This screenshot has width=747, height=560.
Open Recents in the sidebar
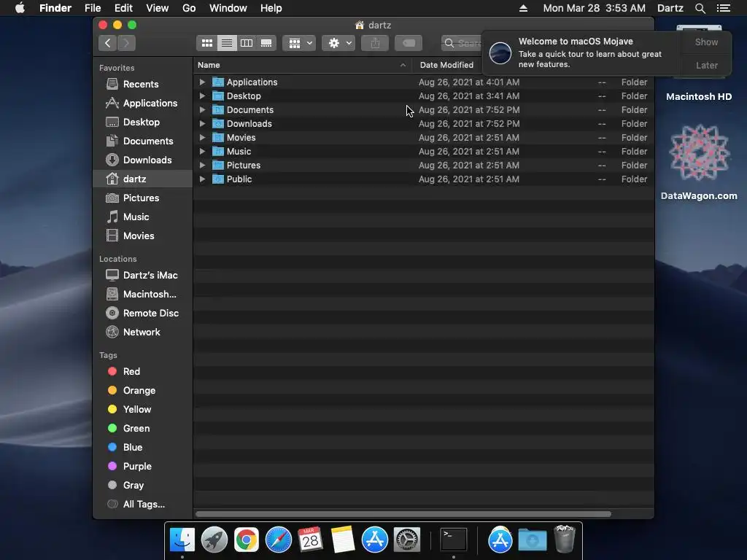[141, 84]
